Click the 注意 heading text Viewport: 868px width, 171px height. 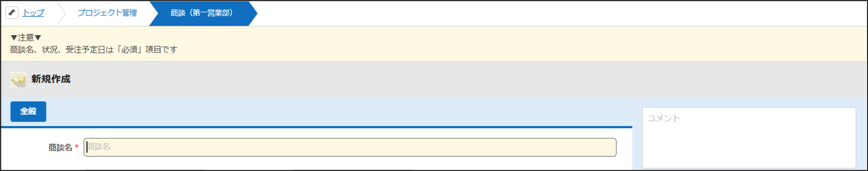[26, 38]
